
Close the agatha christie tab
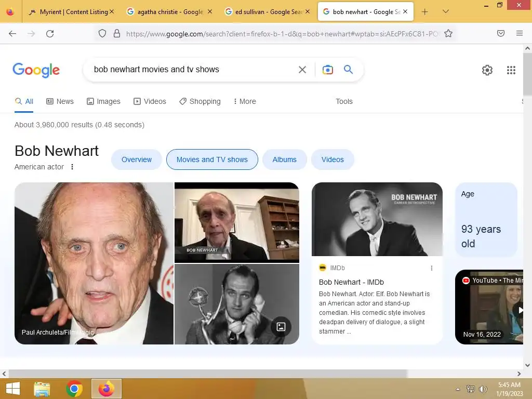click(x=210, y=11)
